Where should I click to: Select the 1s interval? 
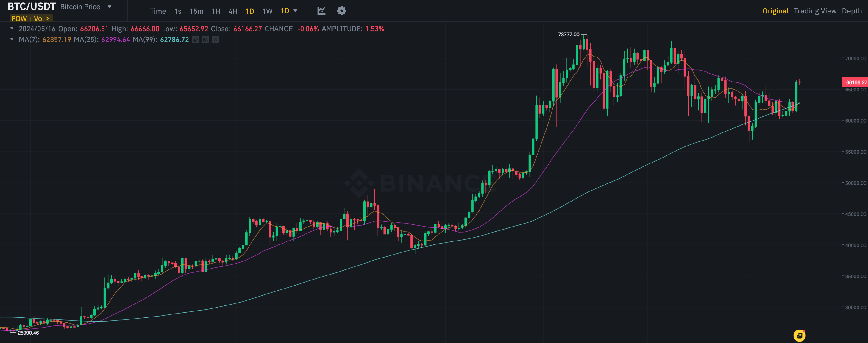pos(178,11)
